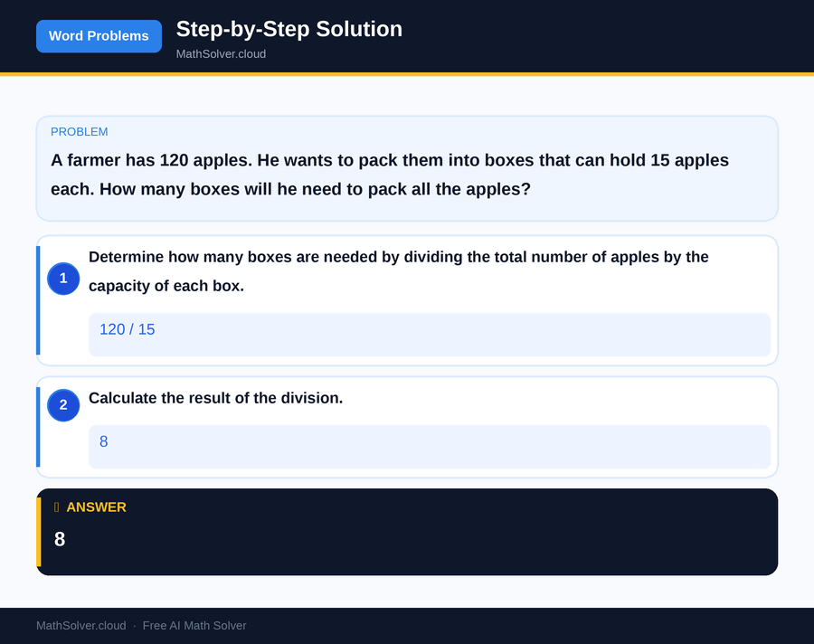The width and height of the screenshot is (814, 644).
Task: Click the blue accent bar on step 1
Action: (38, 298)
